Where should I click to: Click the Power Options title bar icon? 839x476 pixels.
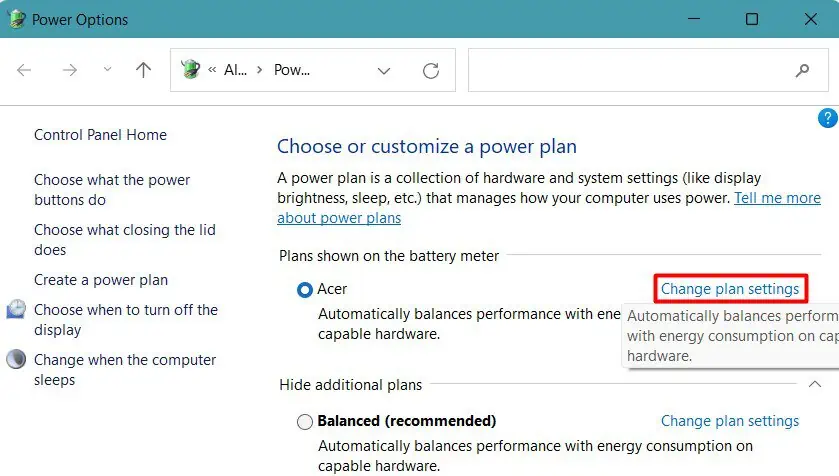click(x=17, y=19)
